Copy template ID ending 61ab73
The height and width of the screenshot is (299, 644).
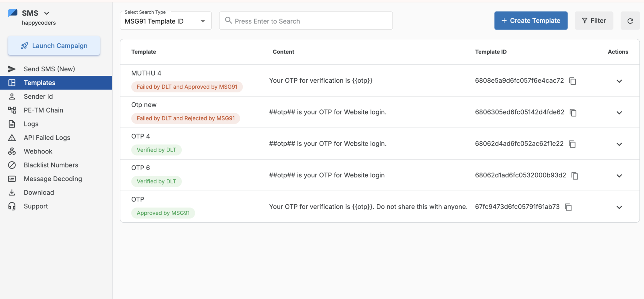point(568,207)
